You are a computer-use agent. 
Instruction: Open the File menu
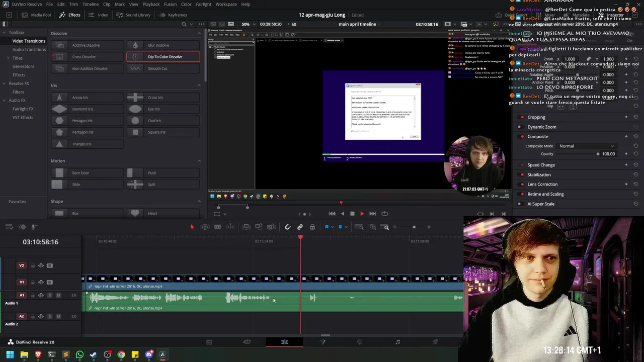[49, 4]
